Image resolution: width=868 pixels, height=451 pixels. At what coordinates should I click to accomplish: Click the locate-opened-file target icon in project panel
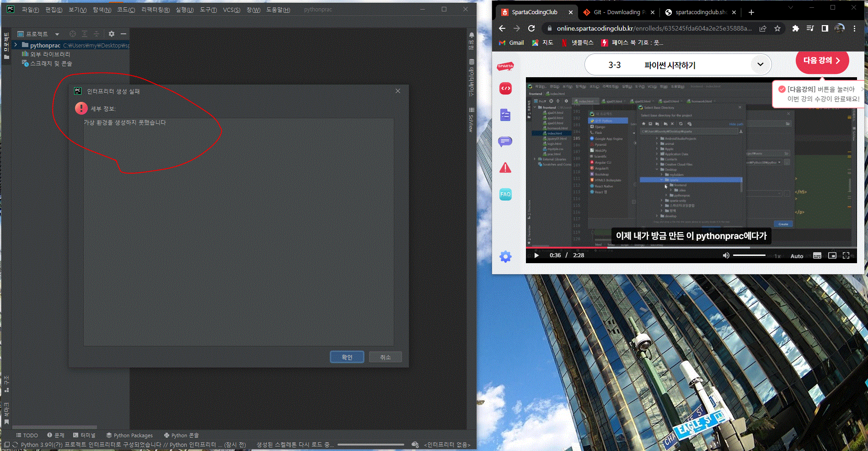pos(73,34)
